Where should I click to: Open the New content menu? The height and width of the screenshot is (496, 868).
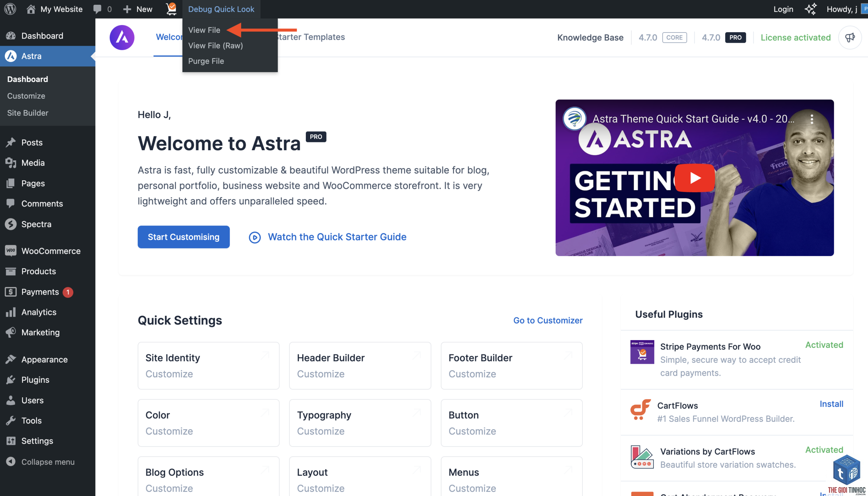click(x=138, y=9)
